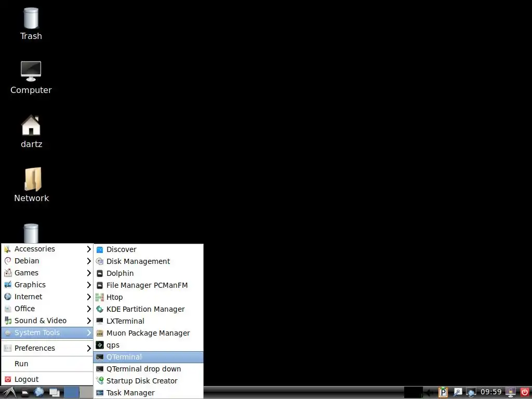Open the Debian menu category
This screenshot has width=532, height=399.
(47, 261)
